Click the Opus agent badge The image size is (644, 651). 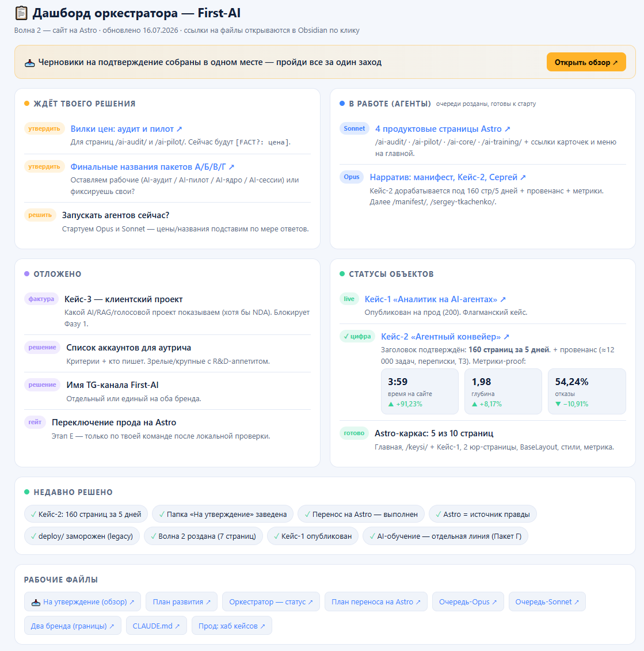tap(352, 177)
